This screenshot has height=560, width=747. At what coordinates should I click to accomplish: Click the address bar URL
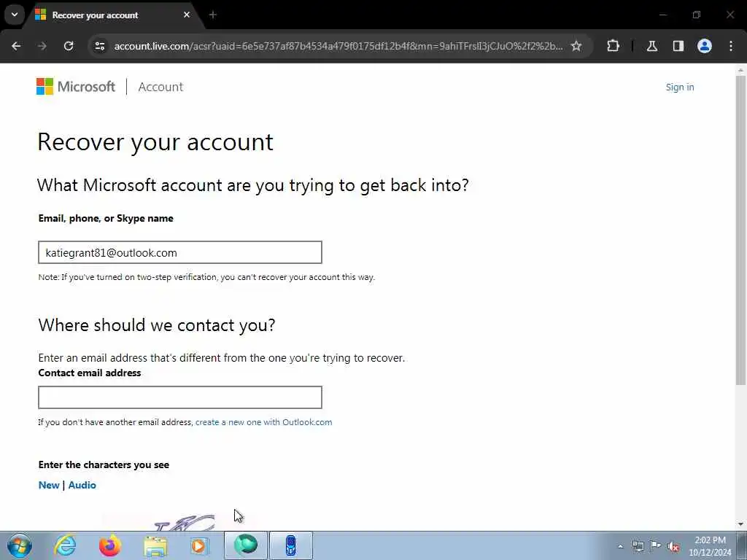point(338,46)
